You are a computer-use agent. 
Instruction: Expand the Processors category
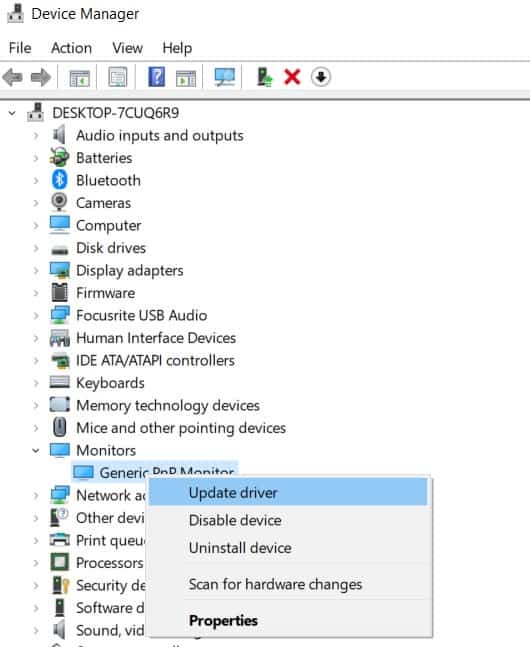click(x=36, y=563)
